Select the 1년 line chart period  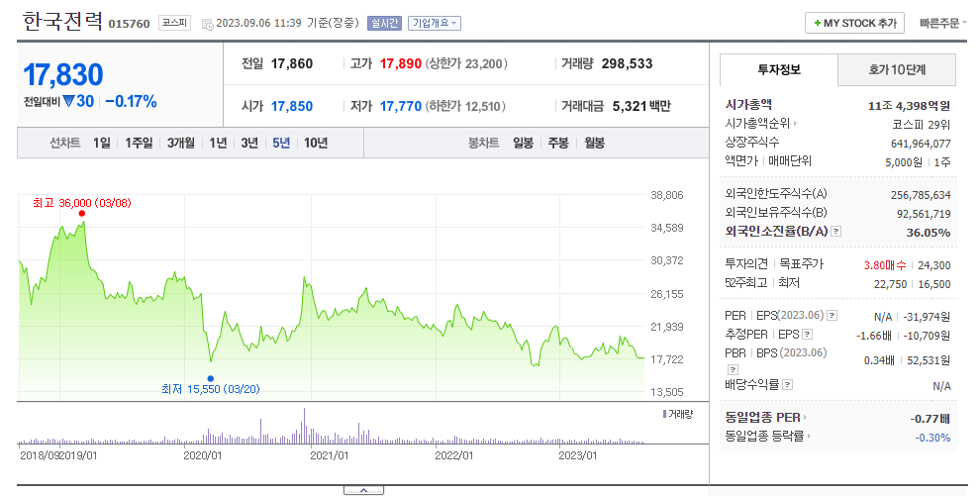tap(218, 143)
